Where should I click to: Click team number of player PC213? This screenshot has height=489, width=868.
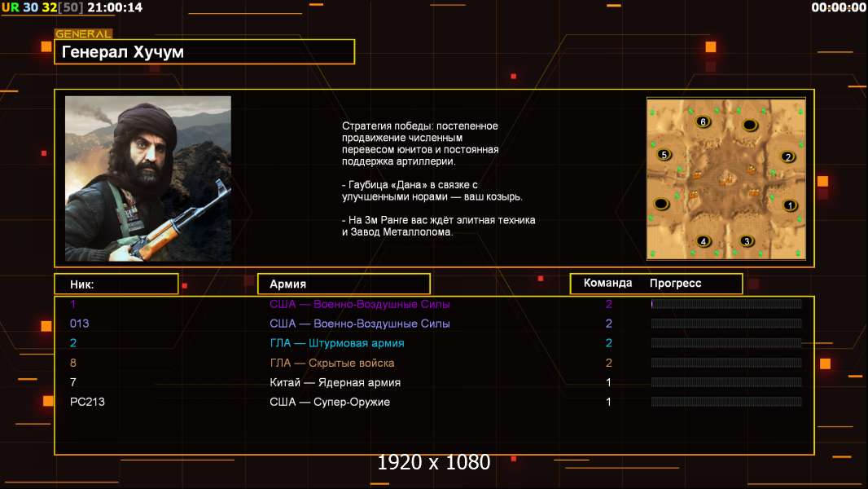pyautogui.click(x=608, y=402)
